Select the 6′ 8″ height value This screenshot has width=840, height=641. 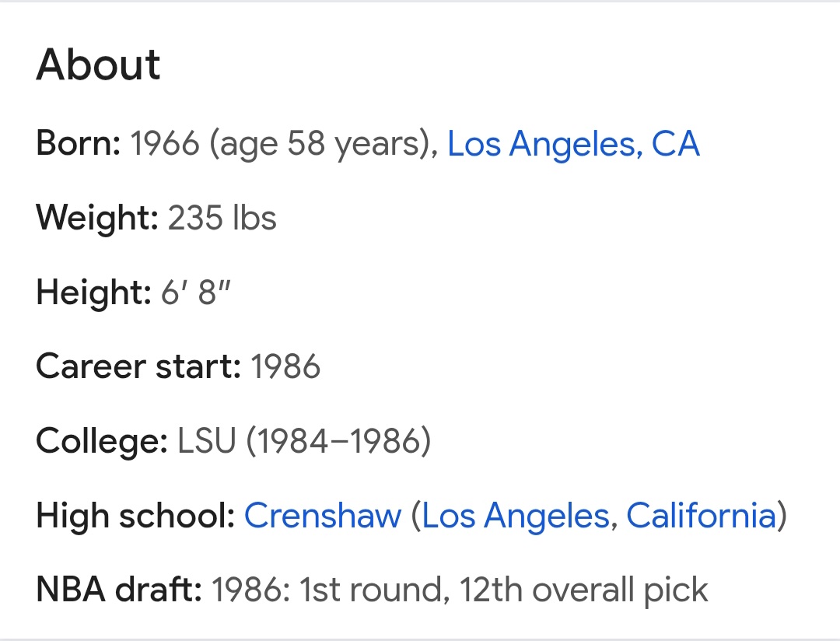coord(196,291)
